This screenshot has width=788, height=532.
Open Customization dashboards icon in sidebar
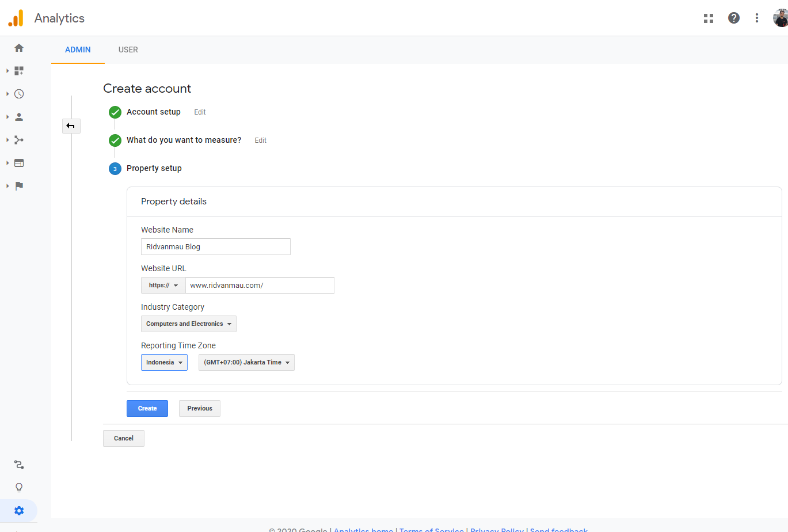pos(19,71)
